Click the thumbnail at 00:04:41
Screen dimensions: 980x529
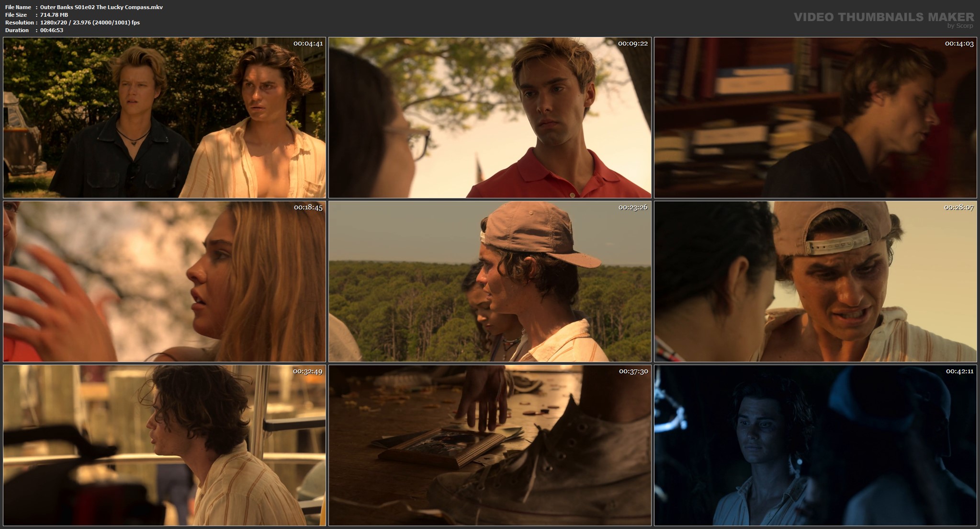pos(164,117)
